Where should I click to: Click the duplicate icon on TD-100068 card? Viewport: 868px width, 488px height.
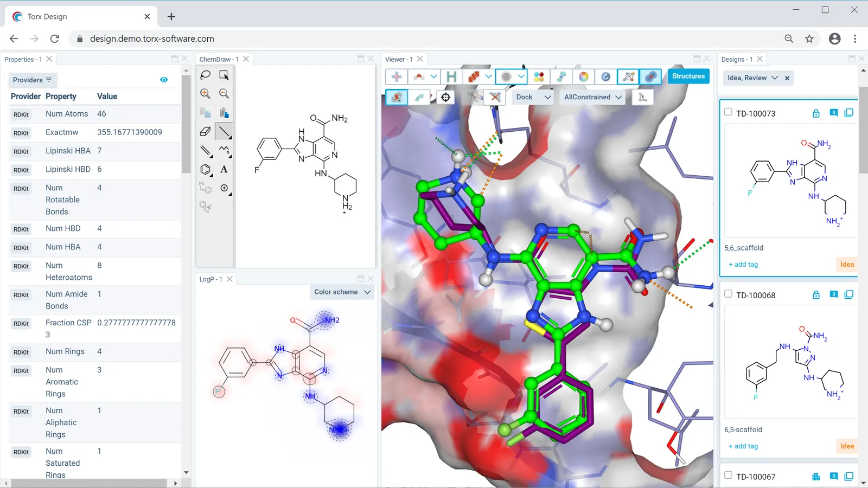pos(849,294)
